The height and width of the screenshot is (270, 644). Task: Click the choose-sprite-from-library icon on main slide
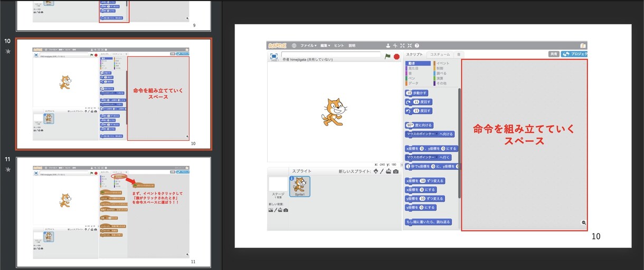tap(376, 171)
